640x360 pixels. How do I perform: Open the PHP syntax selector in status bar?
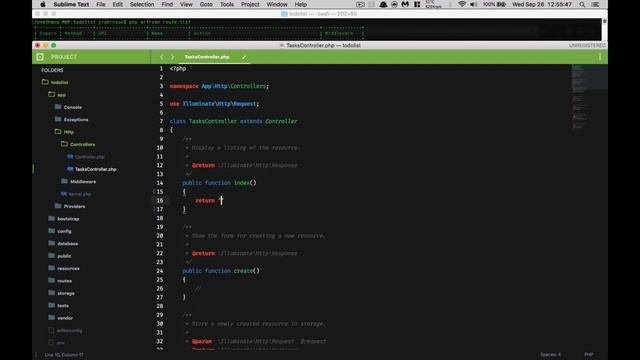click(x=589, y=355)
